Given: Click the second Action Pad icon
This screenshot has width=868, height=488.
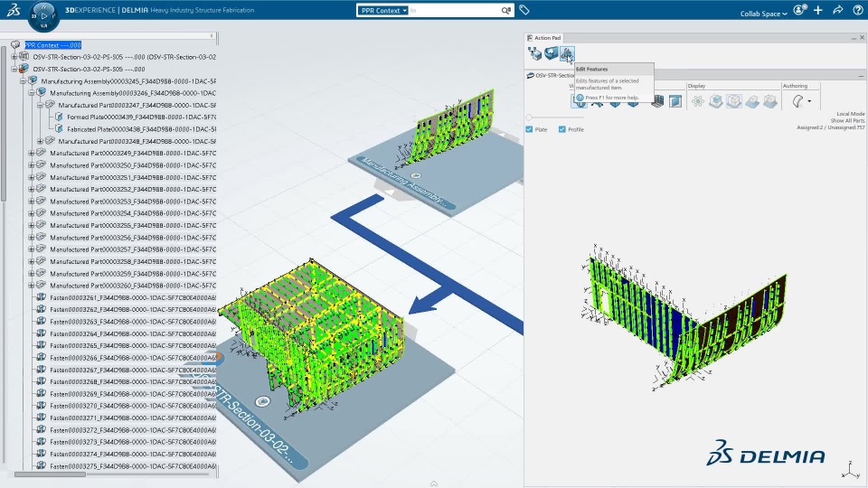Looking at the screenshot, I should point(551,53).
